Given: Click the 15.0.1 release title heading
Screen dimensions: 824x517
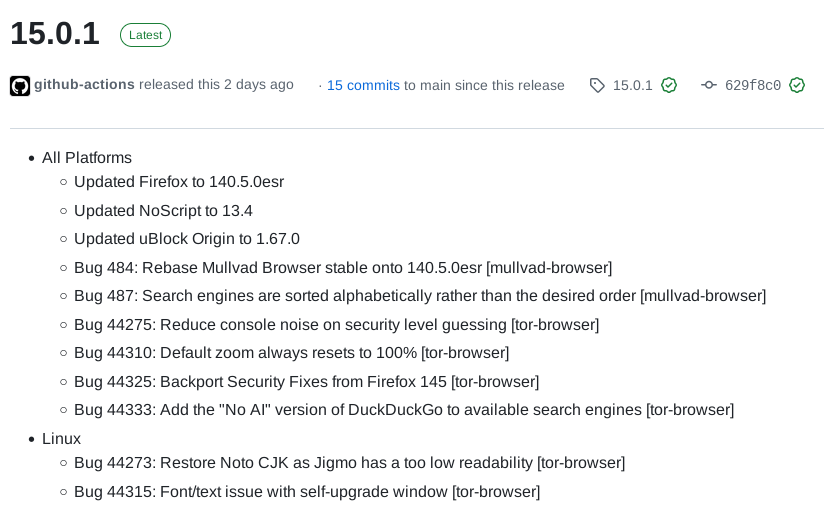Looking at the screenshot, I should click(55, 34).
